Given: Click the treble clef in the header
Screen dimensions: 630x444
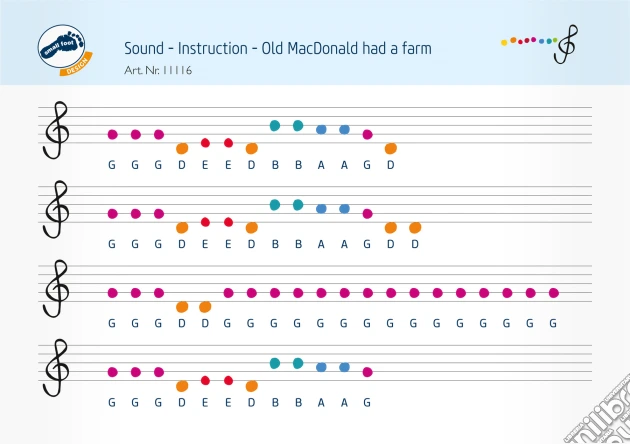Looking at the screenshot, I should coord(566,44).
